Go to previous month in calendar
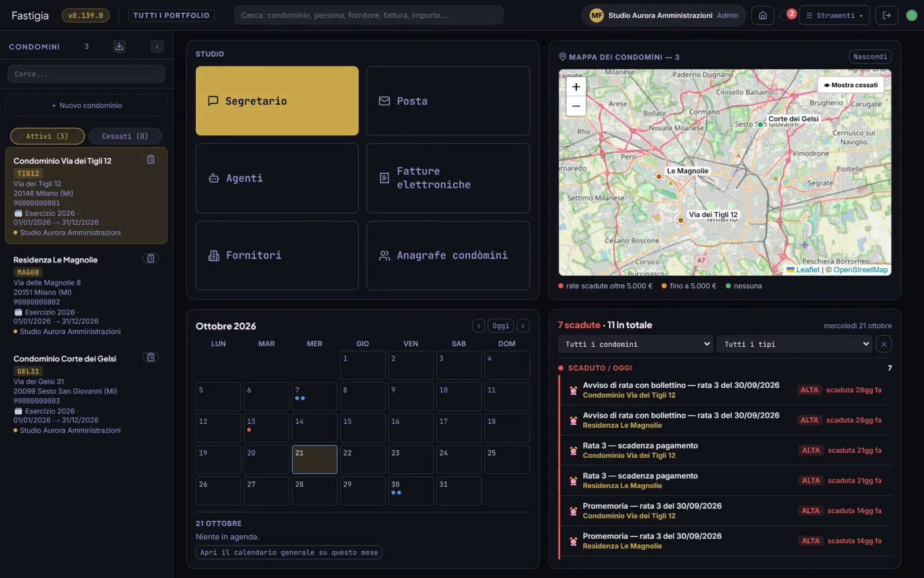 [x=479, y=326]
